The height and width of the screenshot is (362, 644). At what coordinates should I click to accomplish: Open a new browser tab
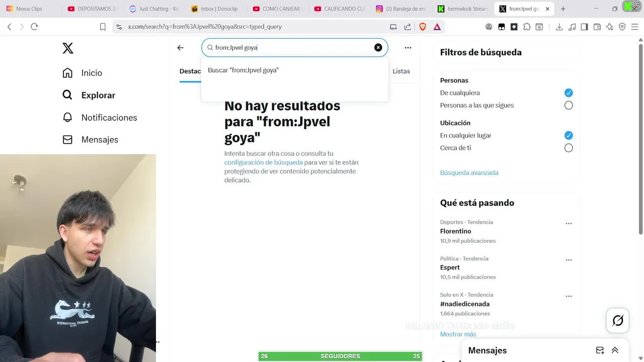click(563, 9)
